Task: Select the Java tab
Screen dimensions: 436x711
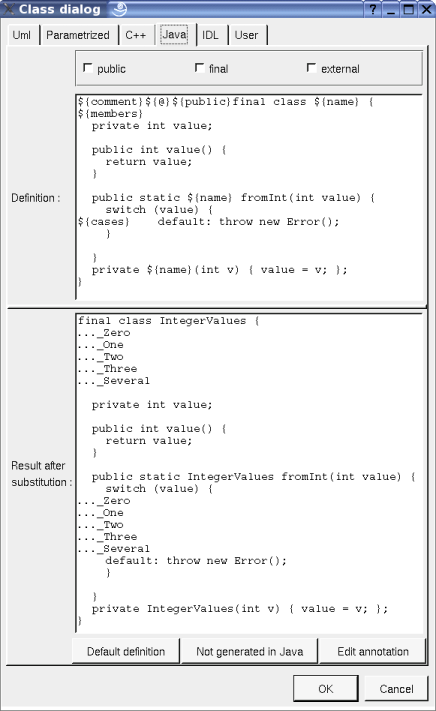Action: tap(174, 34)
